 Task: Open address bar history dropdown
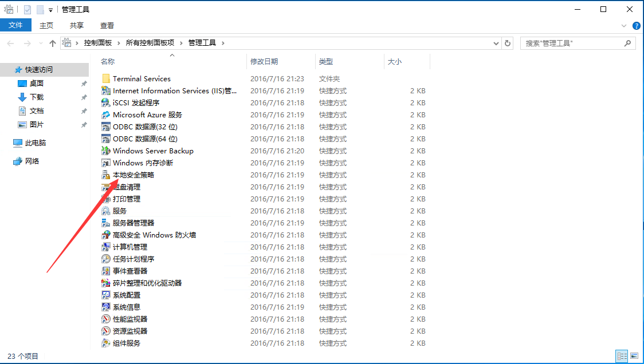click(x=496, y=43)
